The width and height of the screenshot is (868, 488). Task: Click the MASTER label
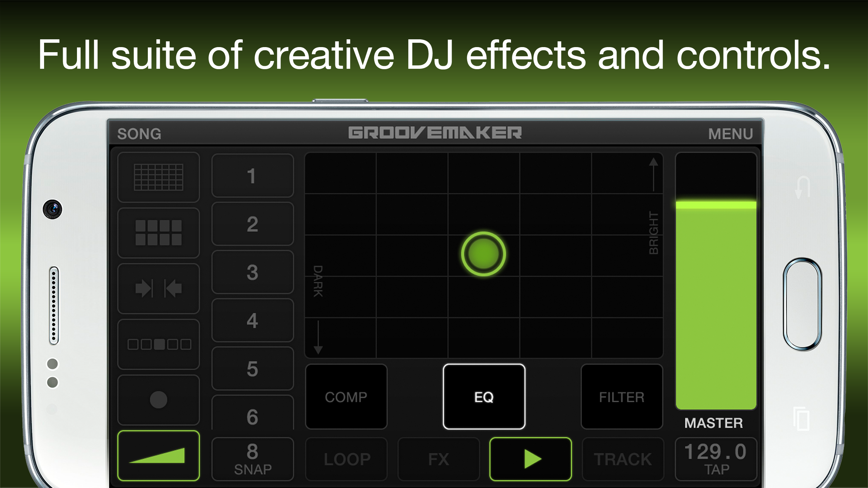click(714, 423)
